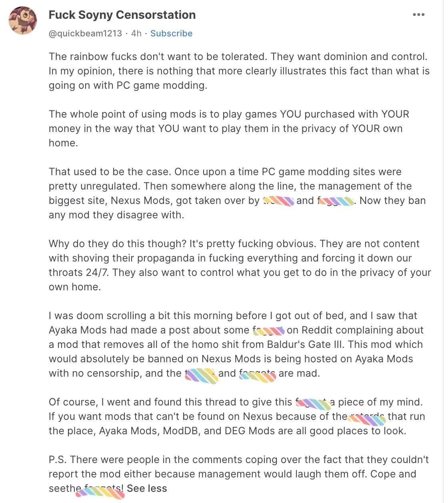448x503 pixels.
Task: Click the first paragraph of the post
Action: tap(238, 71)
